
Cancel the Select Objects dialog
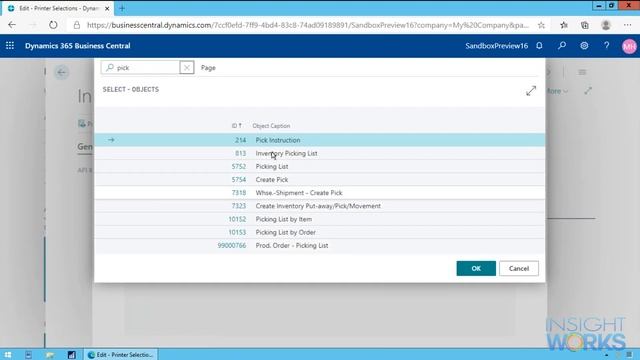point(519,268)
